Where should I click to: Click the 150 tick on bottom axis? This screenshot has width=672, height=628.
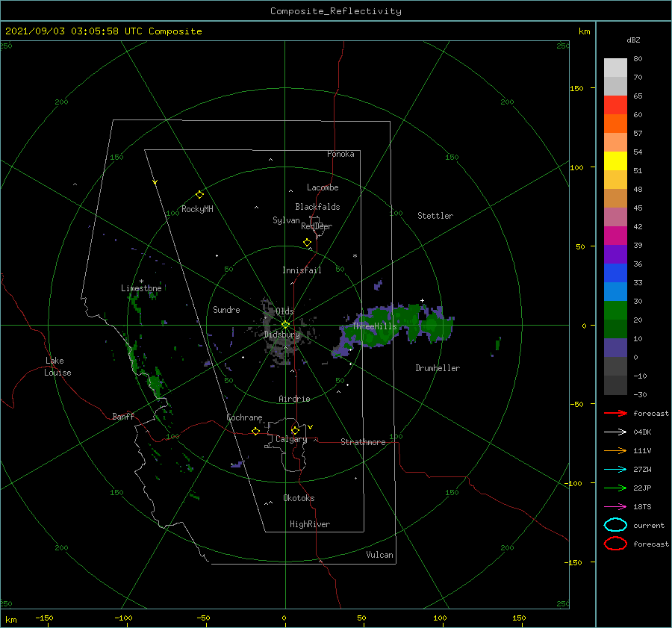(x=519, y=618)
